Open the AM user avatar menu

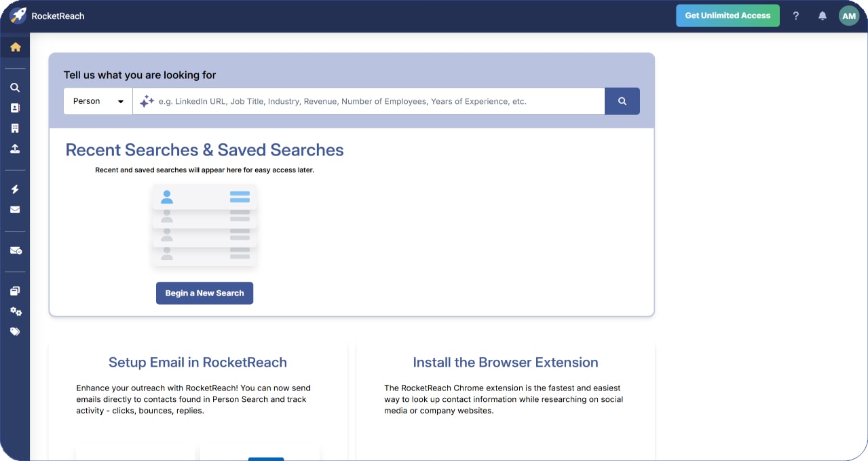click(849, 16)
